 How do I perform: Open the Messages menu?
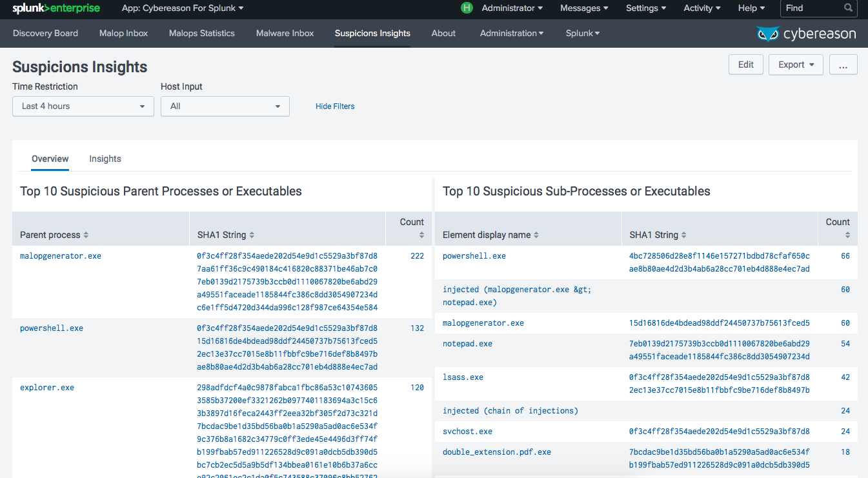click(584, 8)
